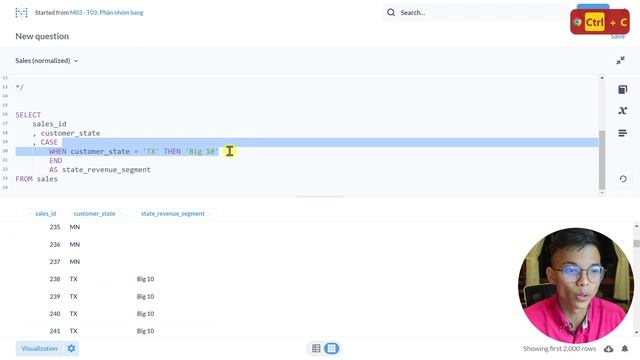Click the New question title
The image size is (640, 360).
tap(42, 36)
